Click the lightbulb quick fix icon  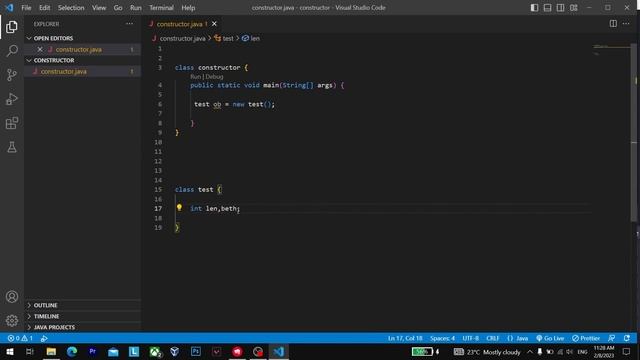(x=179, y=208)
